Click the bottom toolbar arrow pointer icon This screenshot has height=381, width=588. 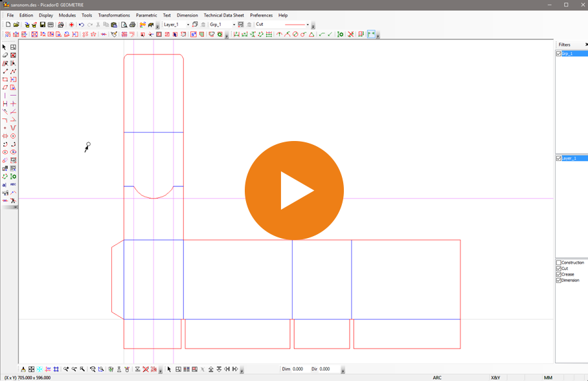(x=169, y=369)
